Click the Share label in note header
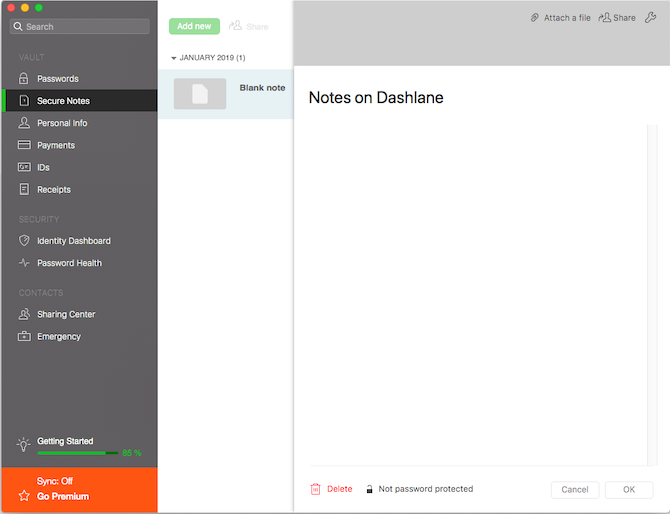The height and width of the screenshot is (514, 670). point(624,18)
